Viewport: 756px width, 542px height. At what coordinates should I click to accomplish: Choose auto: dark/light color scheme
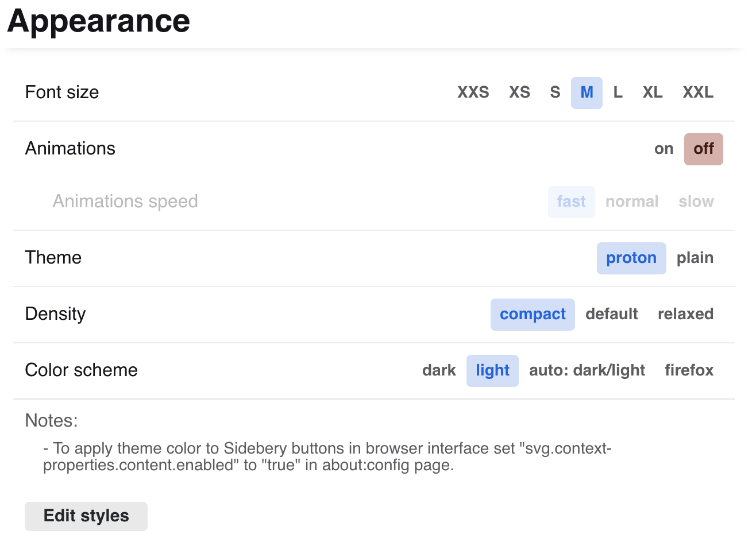[587, 370]
